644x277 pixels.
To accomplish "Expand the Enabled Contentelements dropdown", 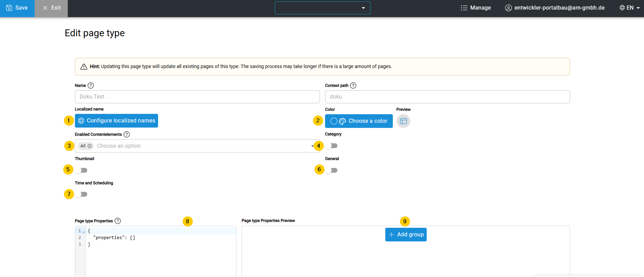I will (x=312, y=146).
